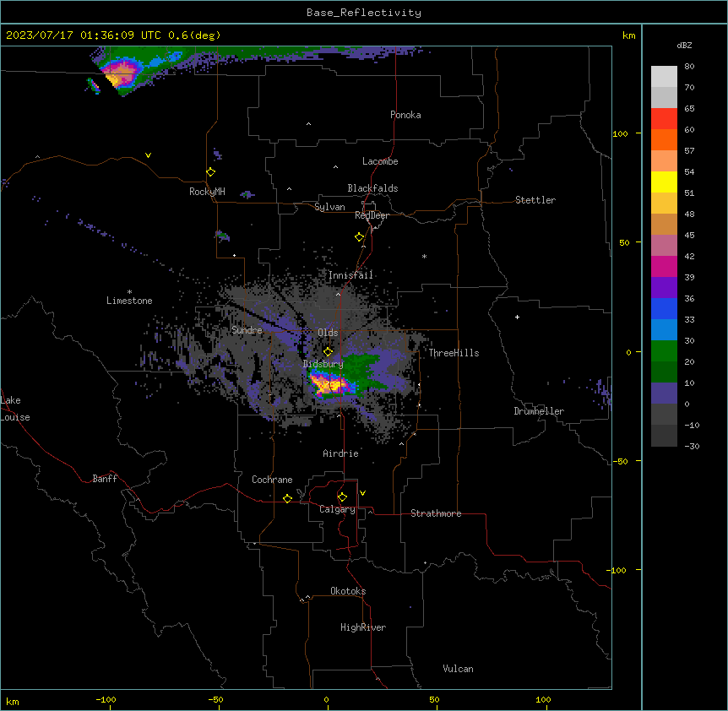Click the 100 km tick on right axis

click(620, 133)
